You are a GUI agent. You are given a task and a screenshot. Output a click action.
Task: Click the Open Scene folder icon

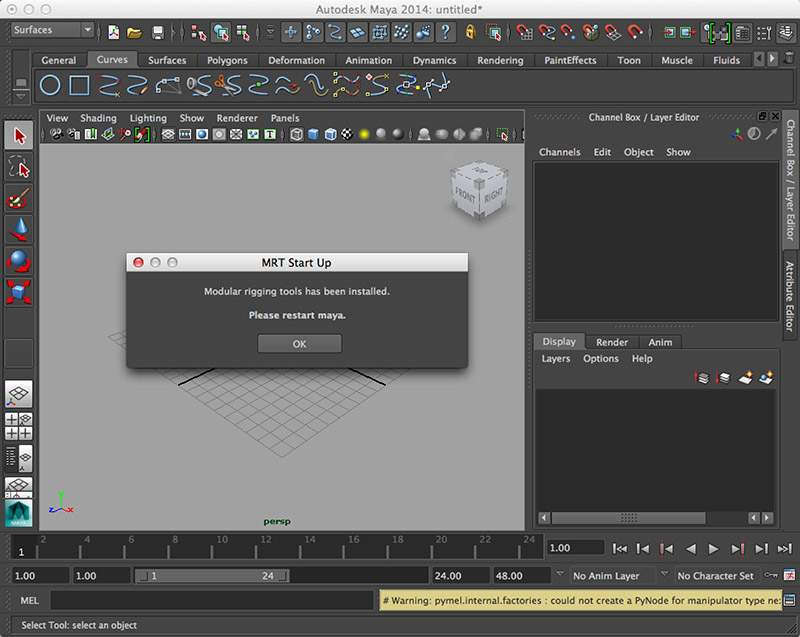click(134, 33)
